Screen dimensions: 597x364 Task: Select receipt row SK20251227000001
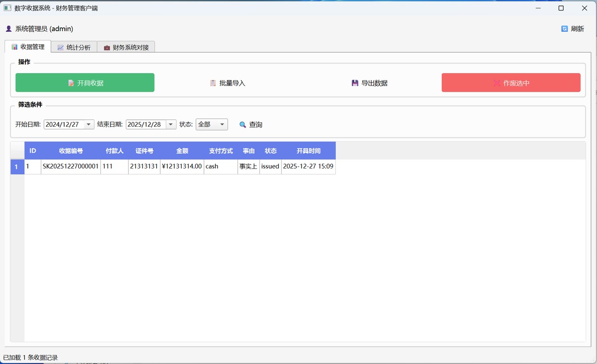[x=70, y=167]
